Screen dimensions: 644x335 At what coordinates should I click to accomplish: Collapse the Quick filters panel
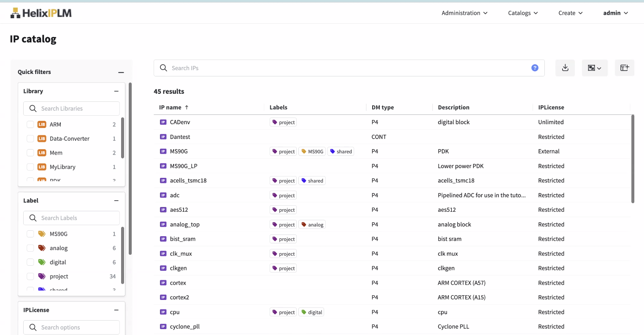[x=121, y=72]
